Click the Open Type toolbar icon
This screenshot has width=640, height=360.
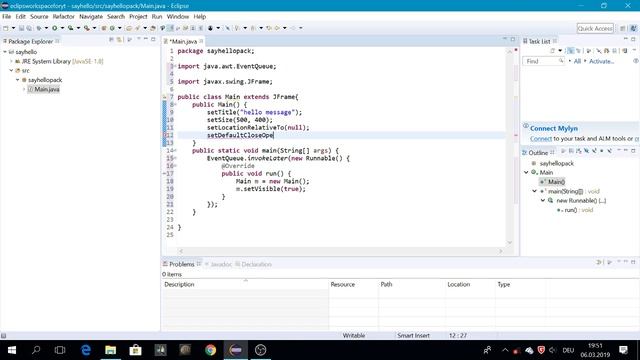(x=129, y=28)
